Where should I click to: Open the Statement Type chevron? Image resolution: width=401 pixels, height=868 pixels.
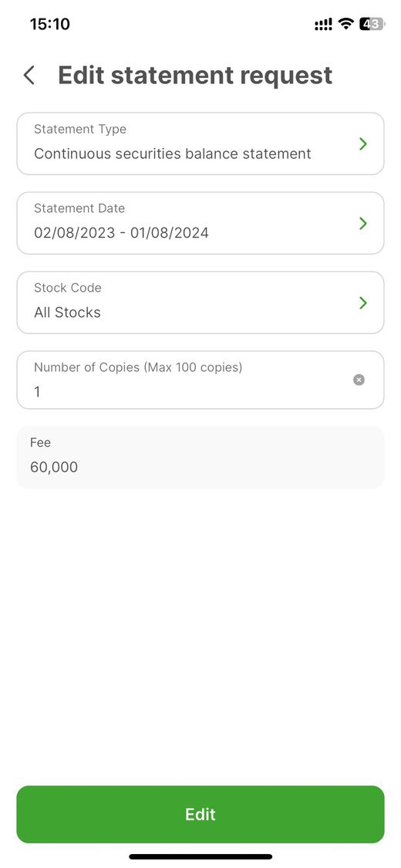click(363, 144)
